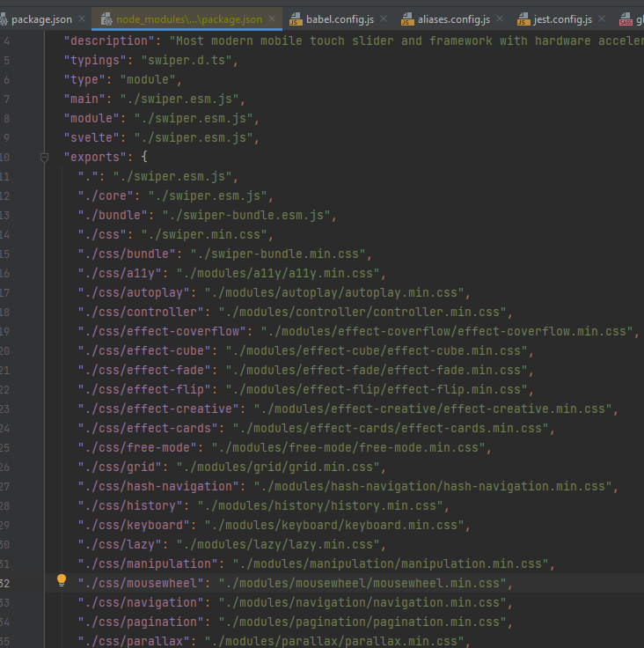
Task: Click the "exports" key text
Action: pyautogui.click(x=95, y=157)
